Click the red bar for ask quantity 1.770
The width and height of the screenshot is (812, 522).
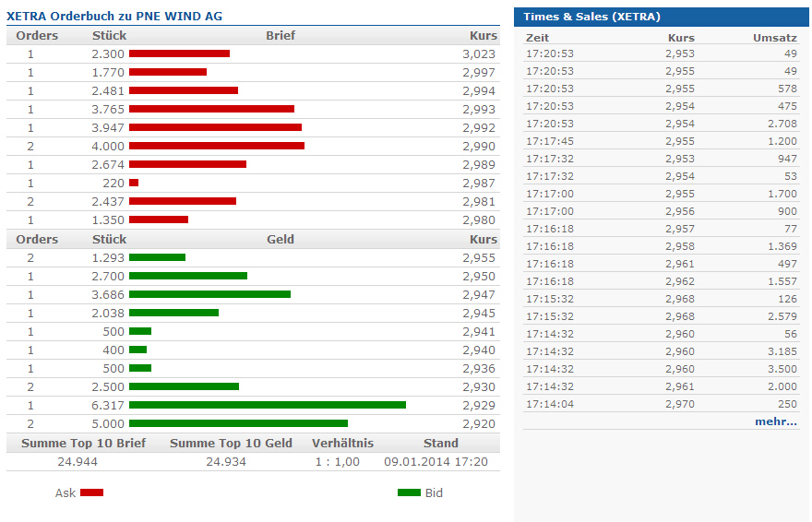(168, 72)
